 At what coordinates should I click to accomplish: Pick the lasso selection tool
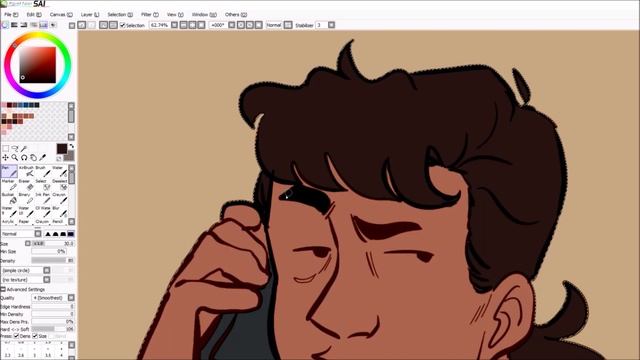click(x=15, y=149)
